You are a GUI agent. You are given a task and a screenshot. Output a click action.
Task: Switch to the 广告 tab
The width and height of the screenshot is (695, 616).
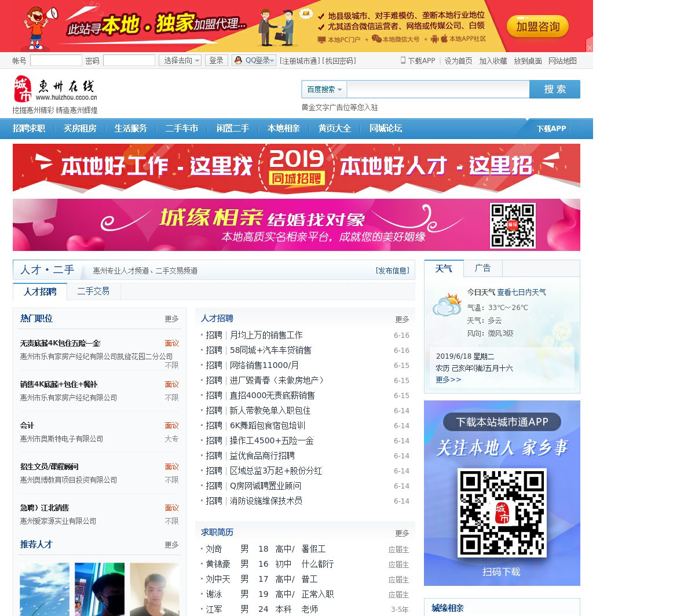coord(482,268)
